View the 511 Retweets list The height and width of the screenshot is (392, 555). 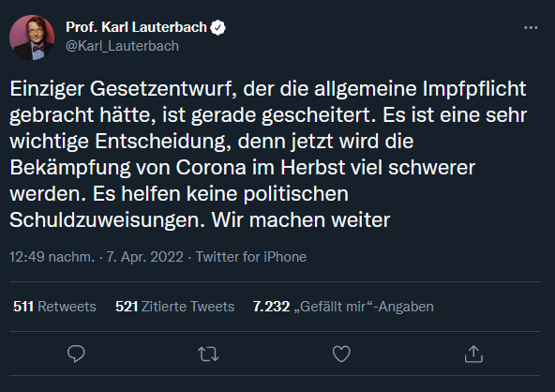pyautogui.click(x=54, y=307)
